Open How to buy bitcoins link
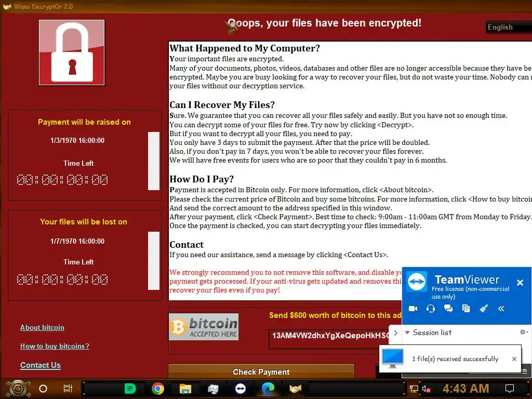Screen dimensions: 532x399 55,346
